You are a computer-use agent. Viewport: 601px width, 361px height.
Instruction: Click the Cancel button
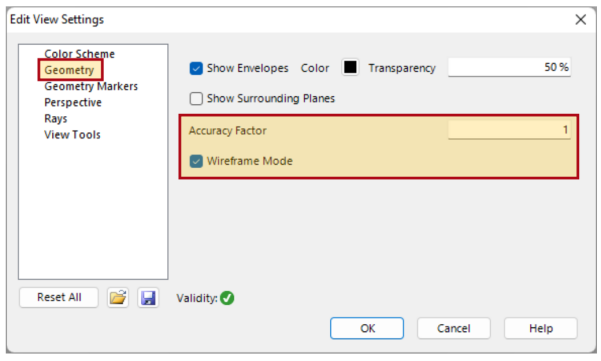coord(454,328)
